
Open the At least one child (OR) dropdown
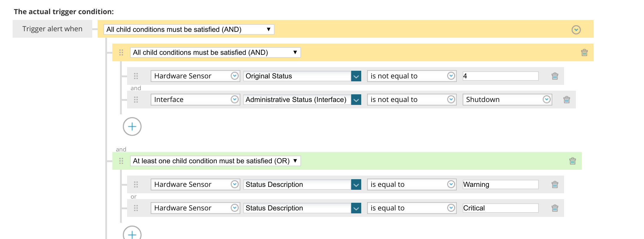(x=215, y=161)
